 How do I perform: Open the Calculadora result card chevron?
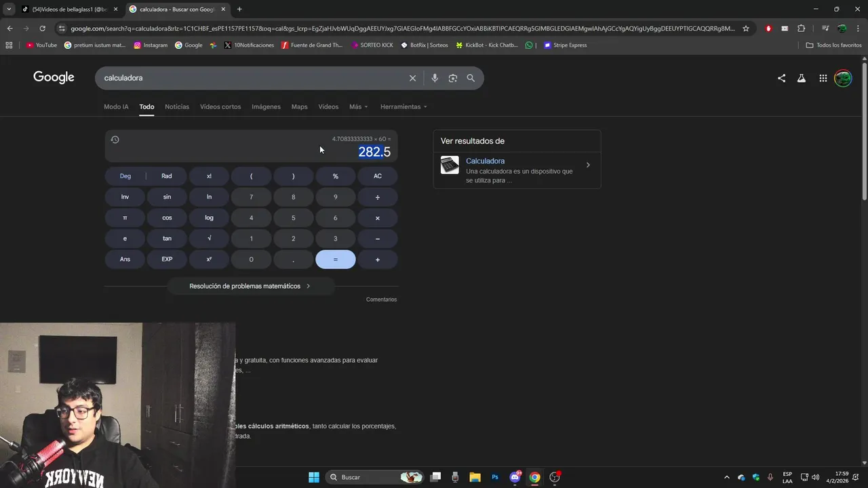coord(588,165)
